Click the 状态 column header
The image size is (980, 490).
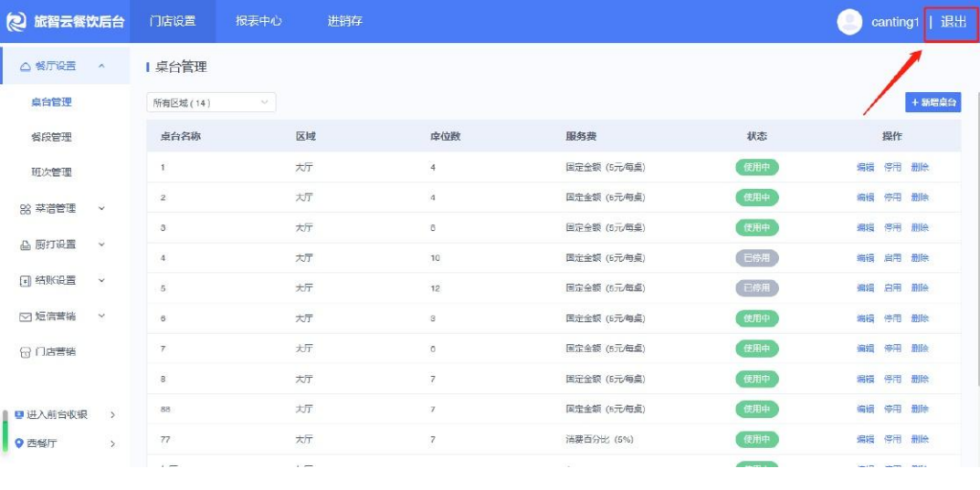(x=757, y=136)
